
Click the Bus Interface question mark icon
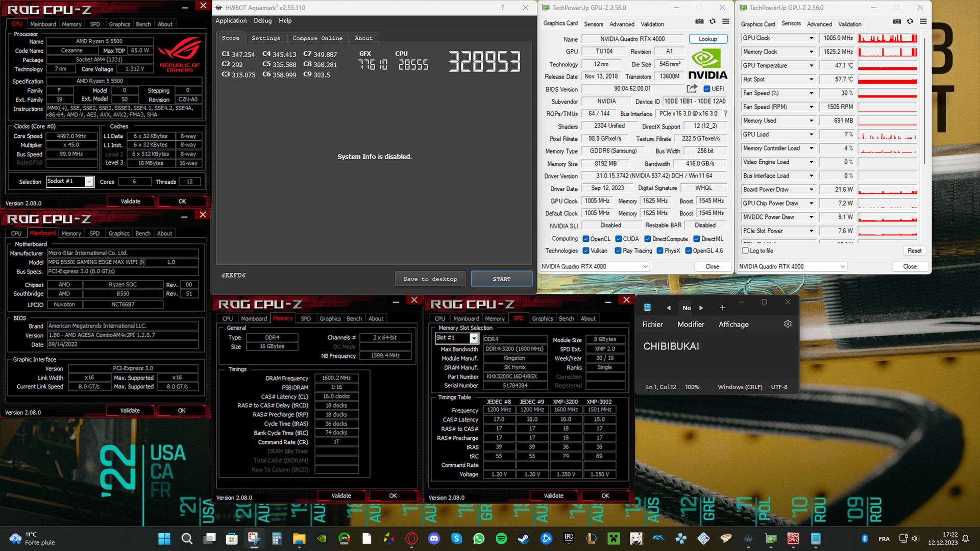click(725, 113)
